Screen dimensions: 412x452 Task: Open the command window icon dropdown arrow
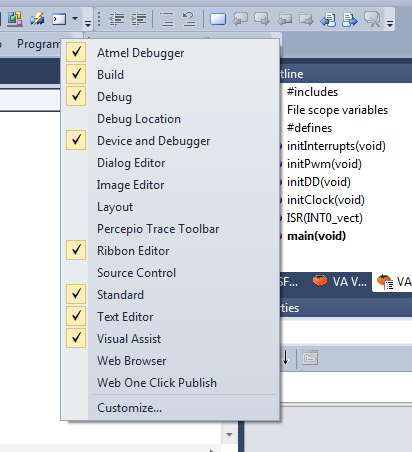pyautogui.click(x=75, y=19)
